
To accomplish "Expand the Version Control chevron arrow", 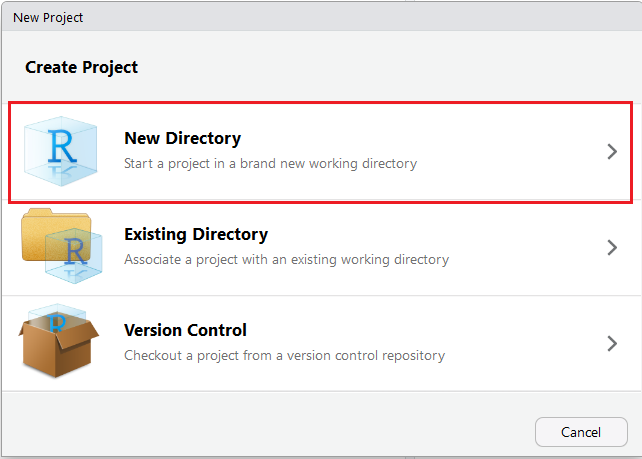I will 612,344.
